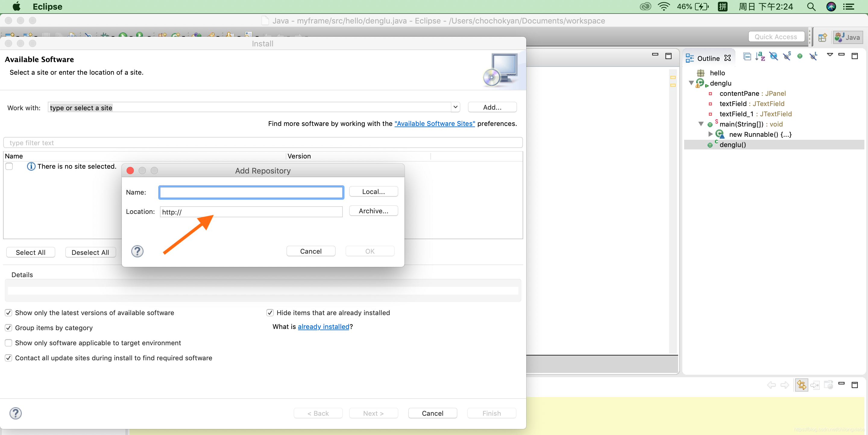Open the Apple menu
868x435 pixels.
click(16, 6)
